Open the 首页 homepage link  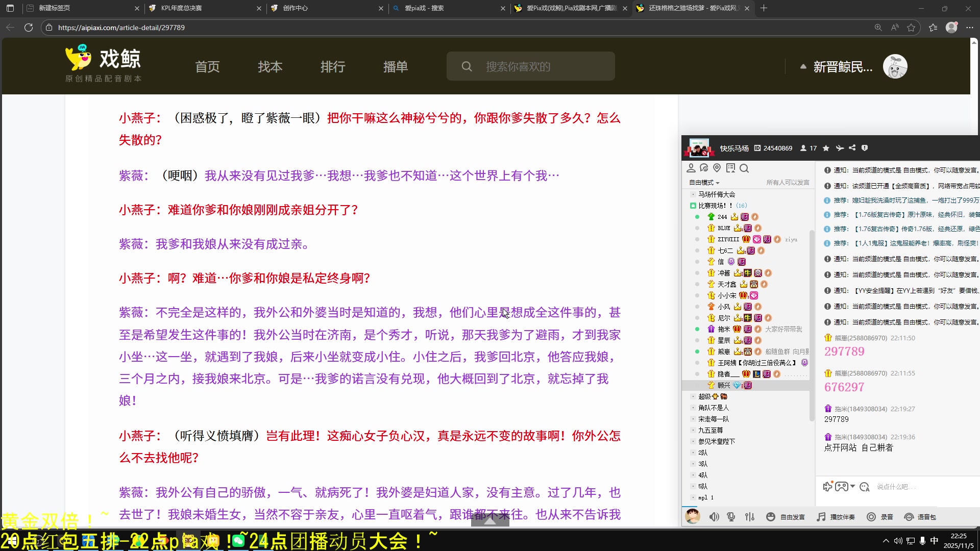click(x=207, y=66)
